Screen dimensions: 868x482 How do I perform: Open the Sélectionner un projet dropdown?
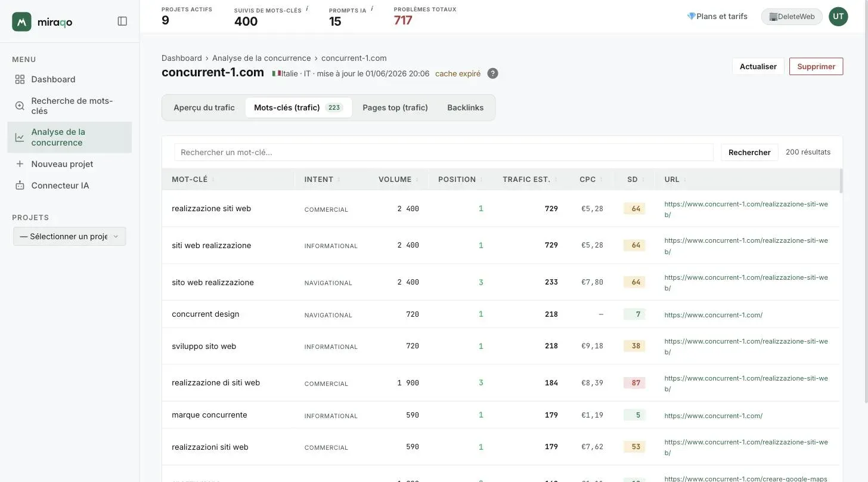(70, 236)
